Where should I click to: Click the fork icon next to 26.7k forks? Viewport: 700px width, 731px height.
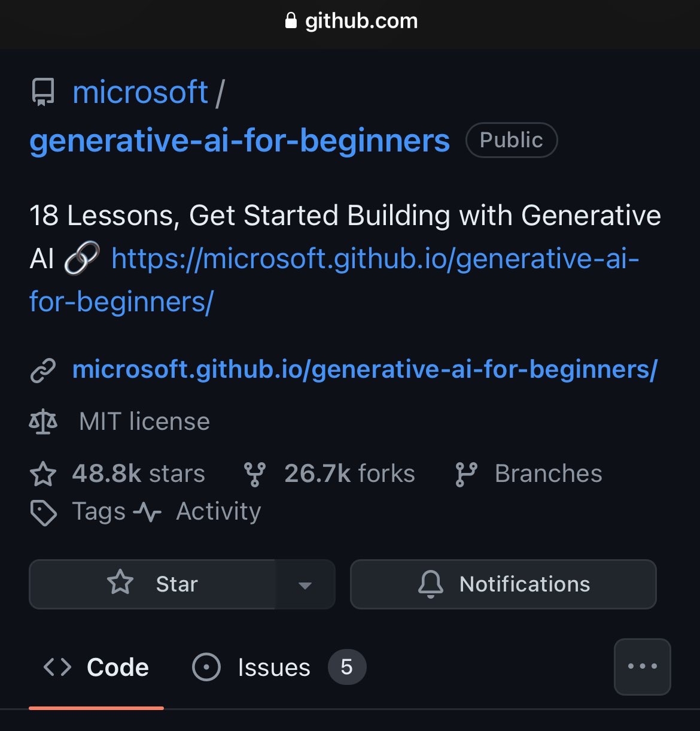coord(255,474)
